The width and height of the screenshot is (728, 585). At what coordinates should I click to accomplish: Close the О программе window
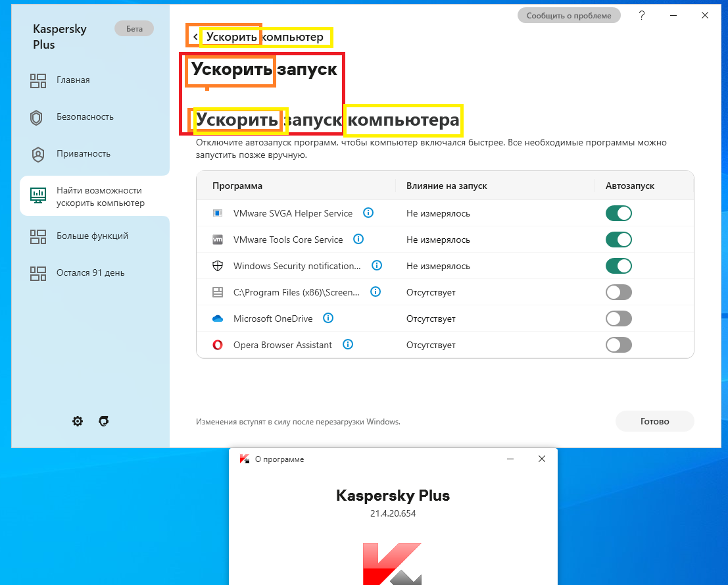click(x=542, y=459)
